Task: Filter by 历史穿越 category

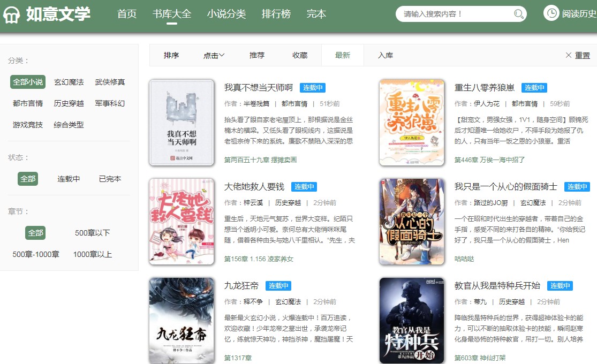Action: [x=69, y=103]
